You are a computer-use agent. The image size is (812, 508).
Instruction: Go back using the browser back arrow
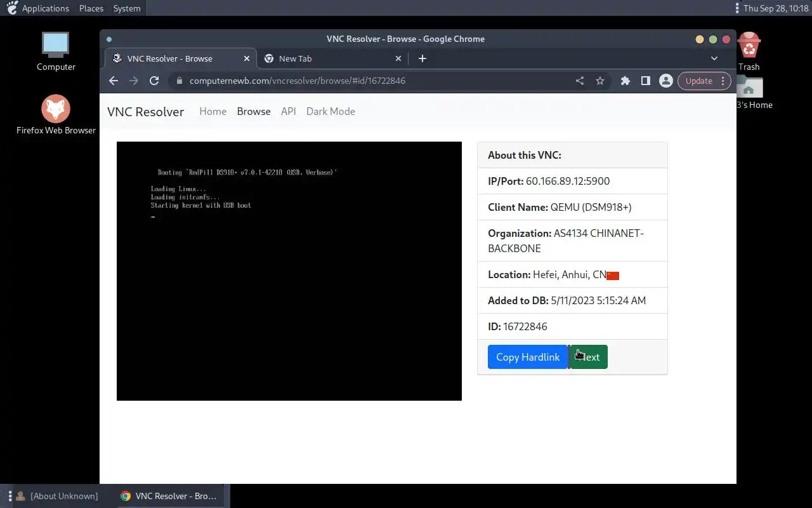[114, 81]
